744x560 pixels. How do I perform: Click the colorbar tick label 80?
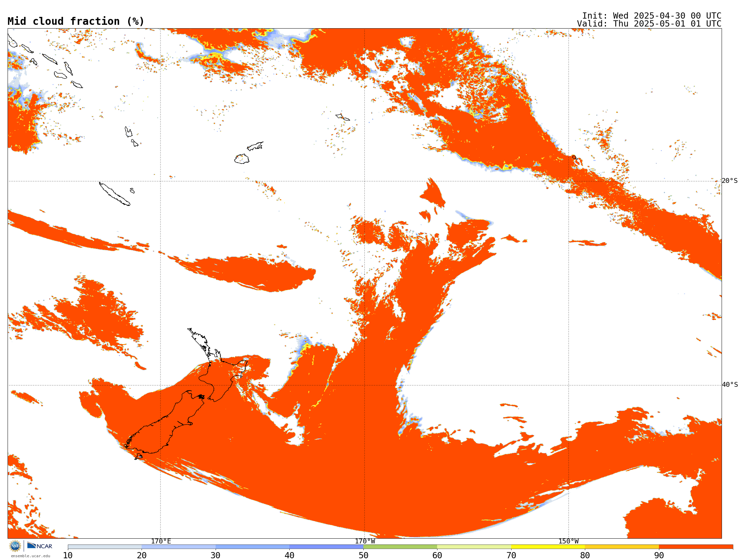pyautogui.click(x=585, y=555)
